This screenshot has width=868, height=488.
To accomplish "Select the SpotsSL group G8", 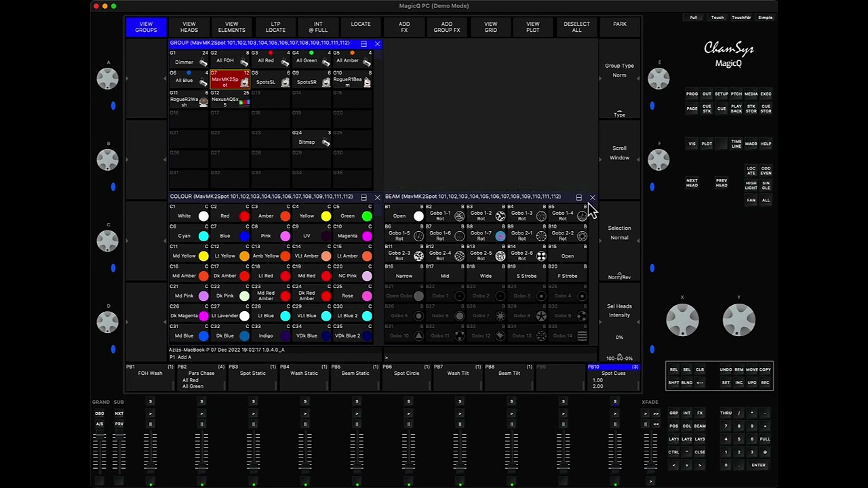I will point(271,79).
